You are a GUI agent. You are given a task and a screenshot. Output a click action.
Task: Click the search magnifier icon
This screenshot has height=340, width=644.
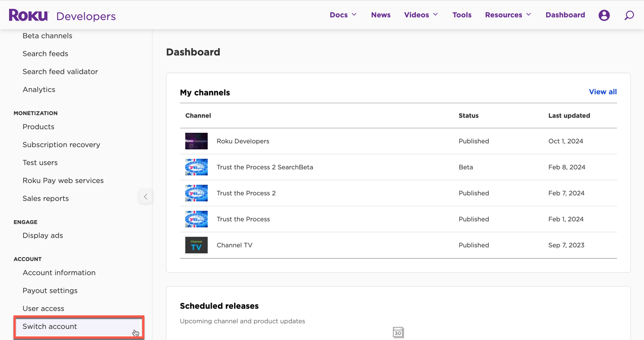point(629,15)
